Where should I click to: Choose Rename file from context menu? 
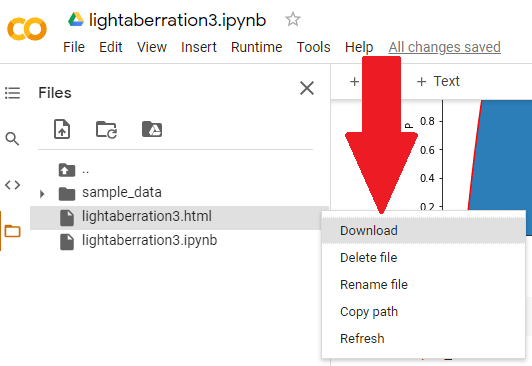pyautogui.click(x=423, y=284)
